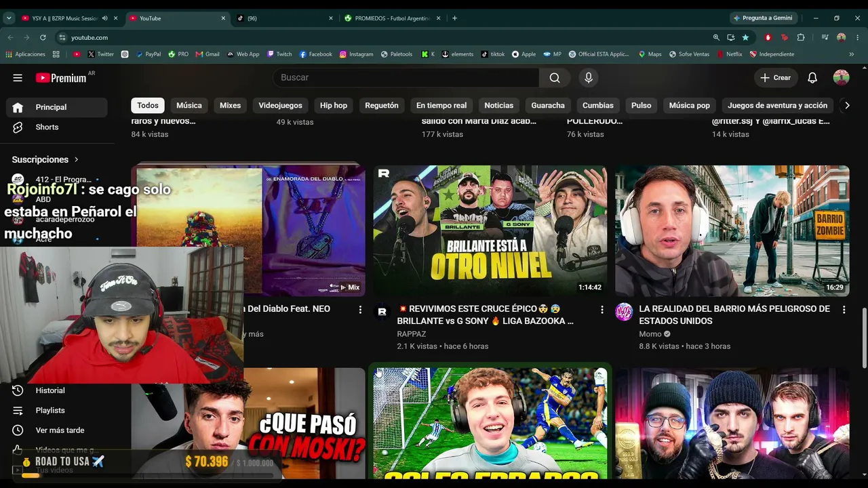Switch to the TikTok (96) tab
The width and height of the screenshot is (868, 488).
point(283,18)
